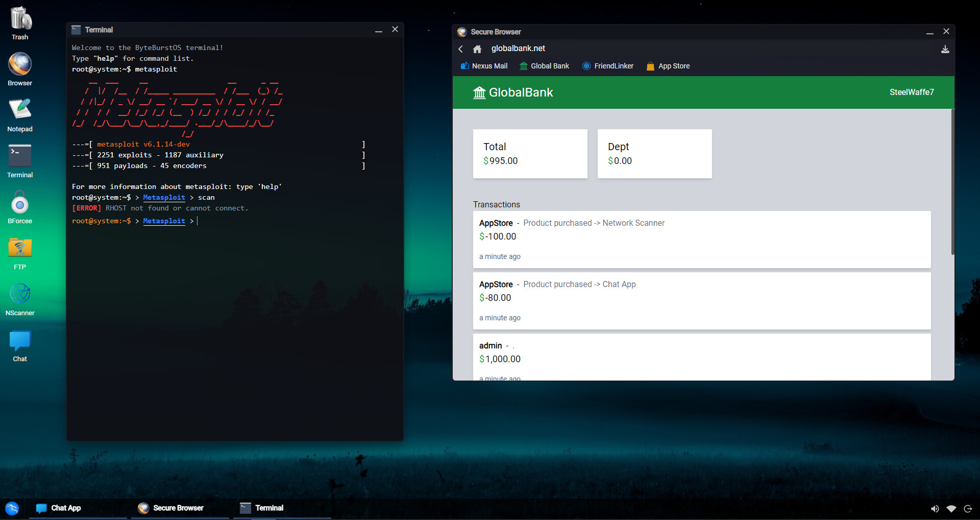This screenshot has height=520, width=980.
Task: Click the download icon in Secure Browser
Action: click(945, 49)
